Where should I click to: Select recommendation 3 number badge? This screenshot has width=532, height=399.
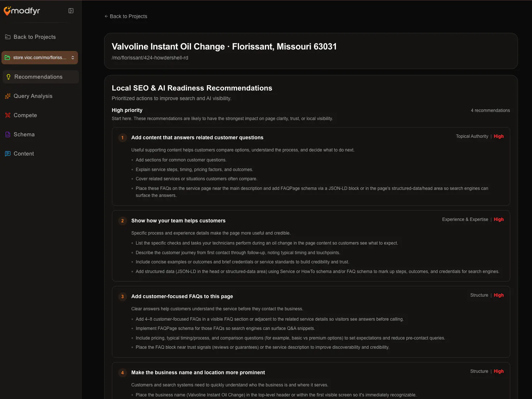[123, 297]
